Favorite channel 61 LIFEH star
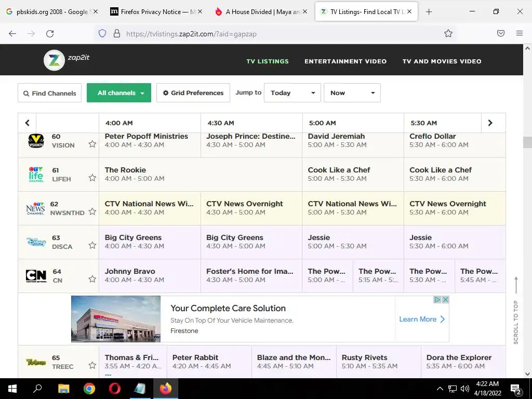Viewport: 532px width, 399px height. (x=92, y=178)
